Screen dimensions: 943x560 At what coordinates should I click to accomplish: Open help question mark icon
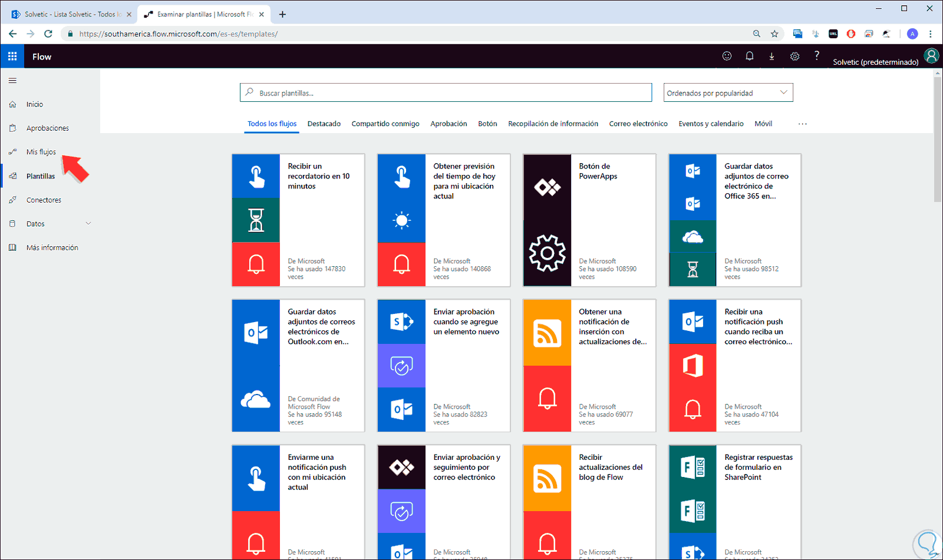click(x=816, y=55)
